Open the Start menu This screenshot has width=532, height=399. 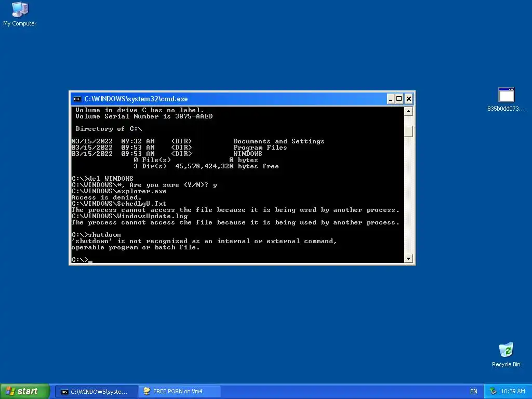pos(24,391)
